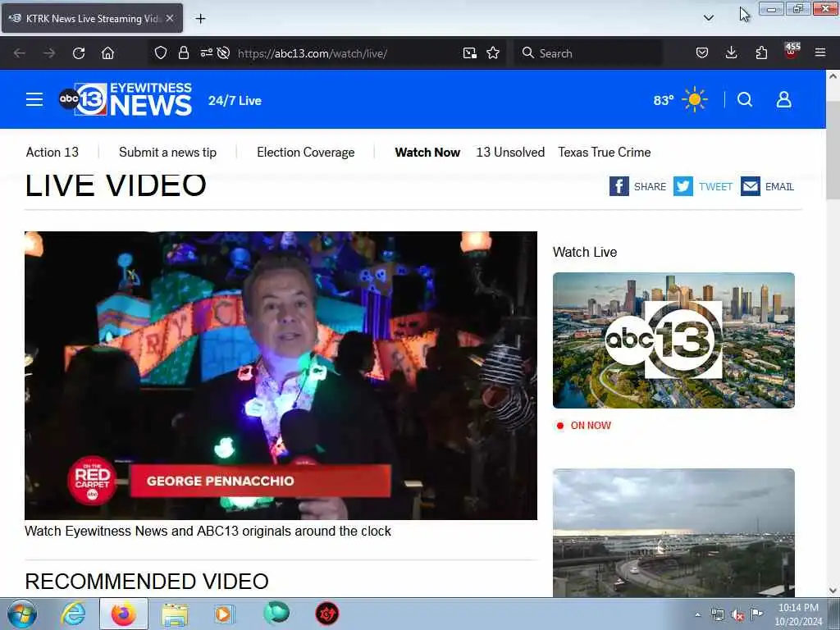
Task: Open site permissions icon in address bar
Action: click(206, 52)
